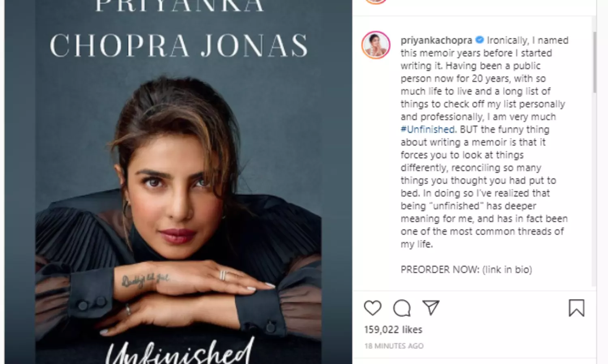Image resolution: width=608 pixels, height=364 pixels.
Task: Open the priyankachopra username link
Action: 436,41
